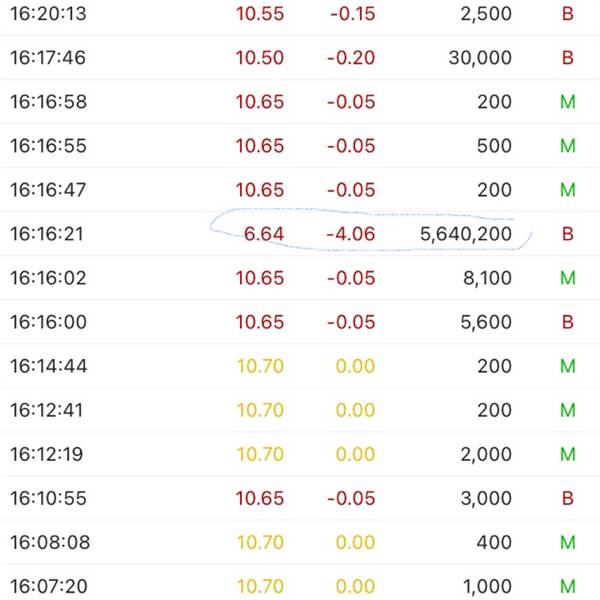Select the 10.50 price at 16:17:46

tap(260, 58)
